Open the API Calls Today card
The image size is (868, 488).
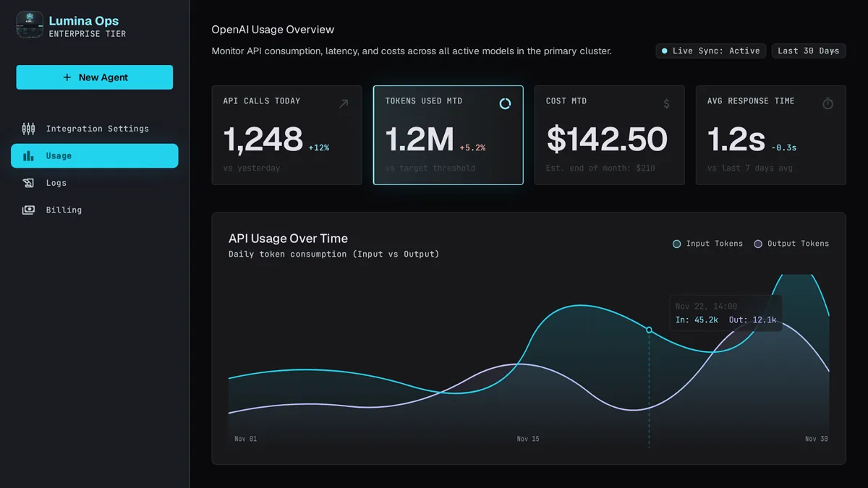[286, 135]
